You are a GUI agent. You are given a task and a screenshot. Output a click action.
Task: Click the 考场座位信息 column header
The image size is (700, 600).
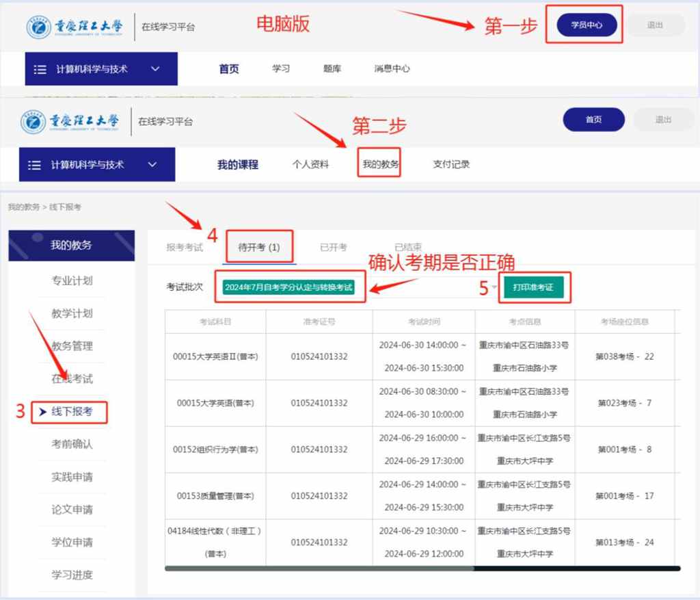pyautogui.click(x=625, y=322)
